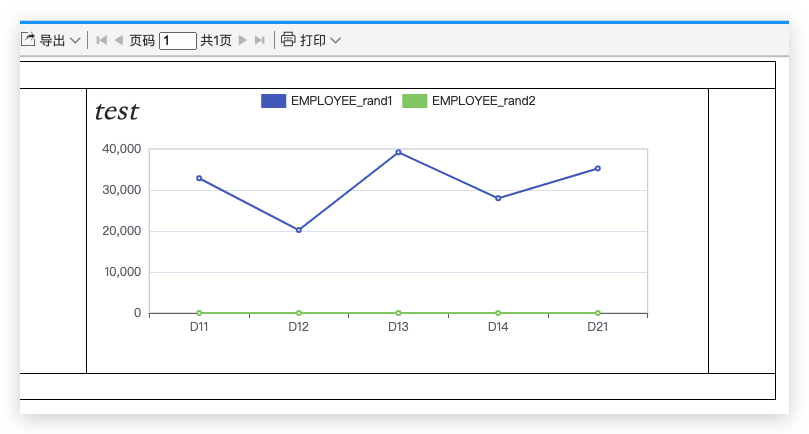
Task: Open the 导出 dropdown arrow
Action: (75, 40)
